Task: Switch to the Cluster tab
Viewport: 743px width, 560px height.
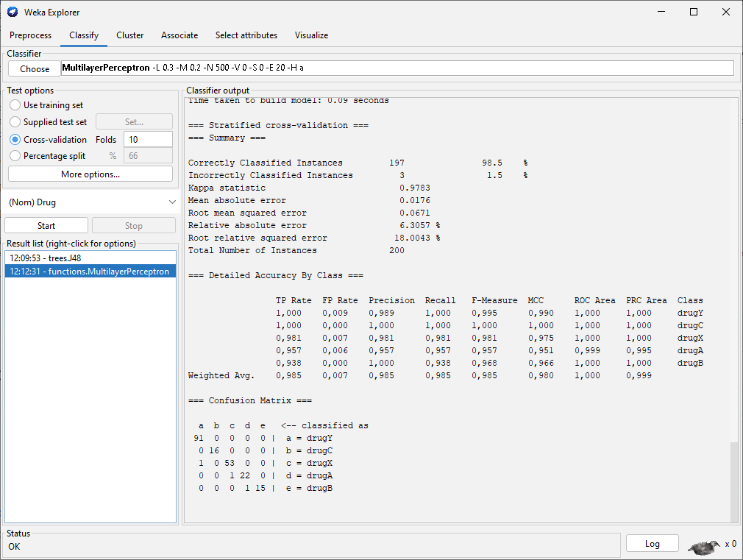Action: click(x=129, y=35)
